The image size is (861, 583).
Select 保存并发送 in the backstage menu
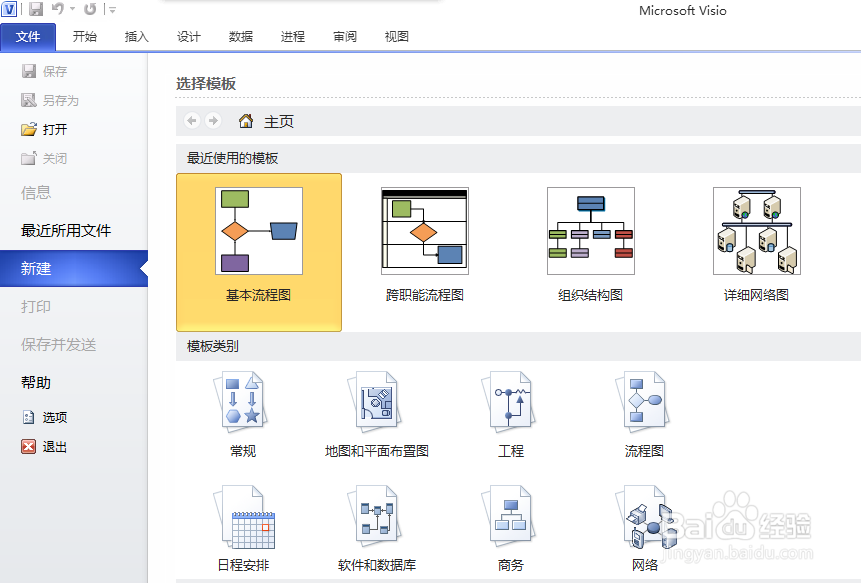[59, 345]
